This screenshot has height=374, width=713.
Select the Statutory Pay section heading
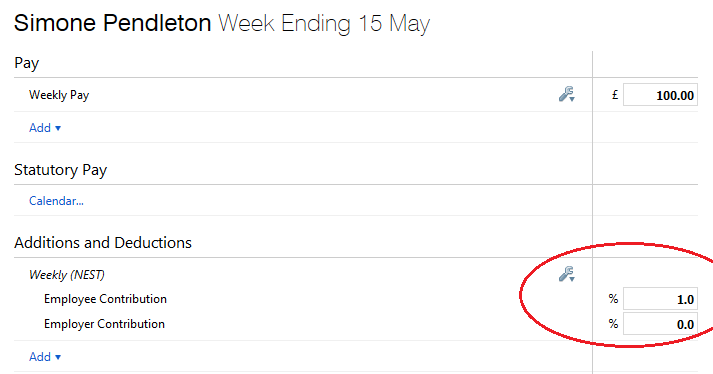[x=60, y=170]
